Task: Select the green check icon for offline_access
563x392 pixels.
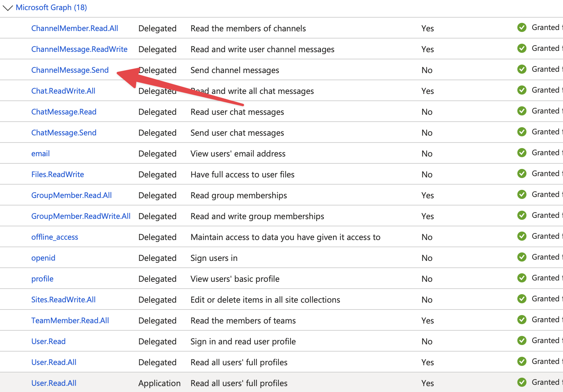Action: coord(522,236)
